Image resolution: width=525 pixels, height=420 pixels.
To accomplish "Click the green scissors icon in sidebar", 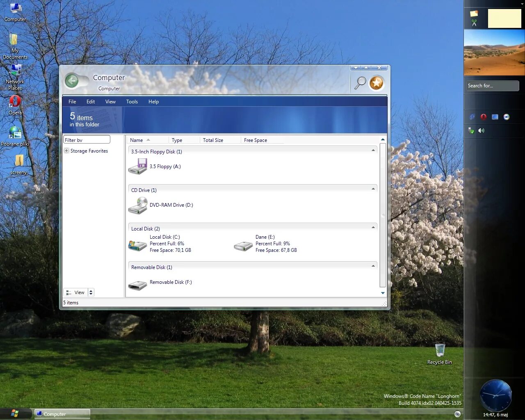I will (x=474, y=23).
